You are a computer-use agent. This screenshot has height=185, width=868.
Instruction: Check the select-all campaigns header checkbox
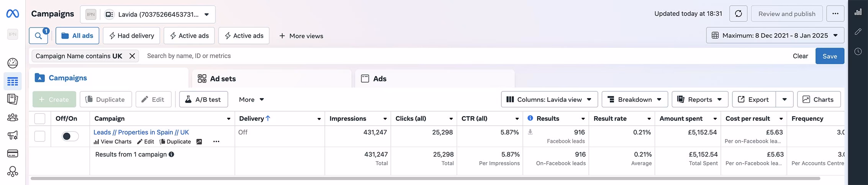(x=40, y=118)
